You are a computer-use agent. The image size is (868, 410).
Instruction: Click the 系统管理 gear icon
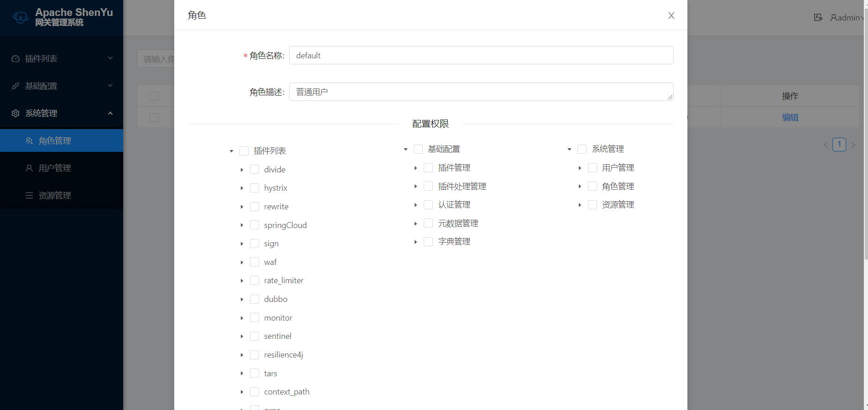pyautogui.click(x=16, y=114)
